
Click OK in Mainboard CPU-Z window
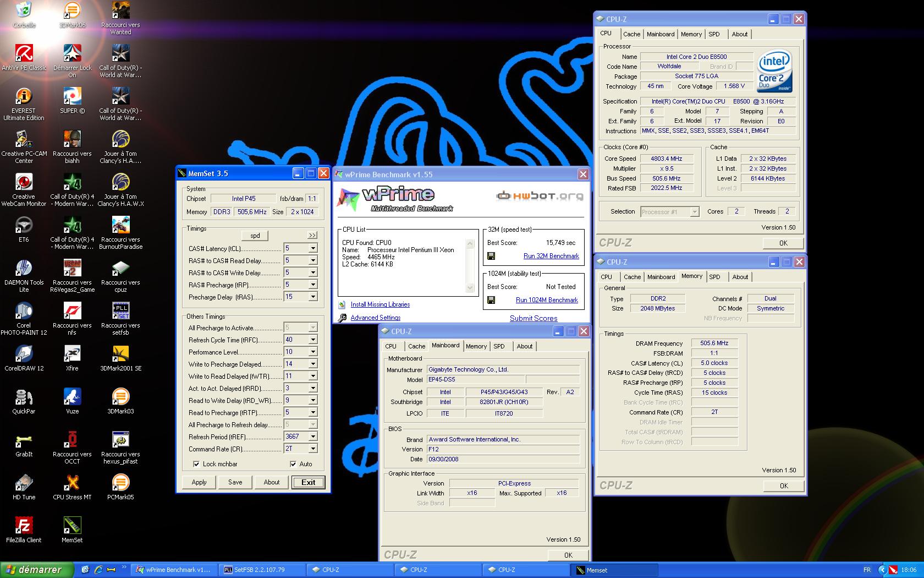[568, 555]
